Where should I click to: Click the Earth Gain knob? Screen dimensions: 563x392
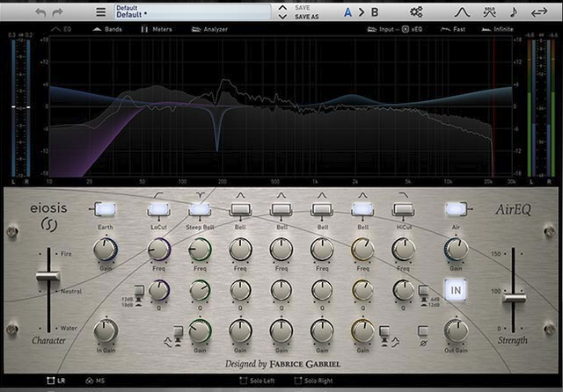click(x=106, y=250)
